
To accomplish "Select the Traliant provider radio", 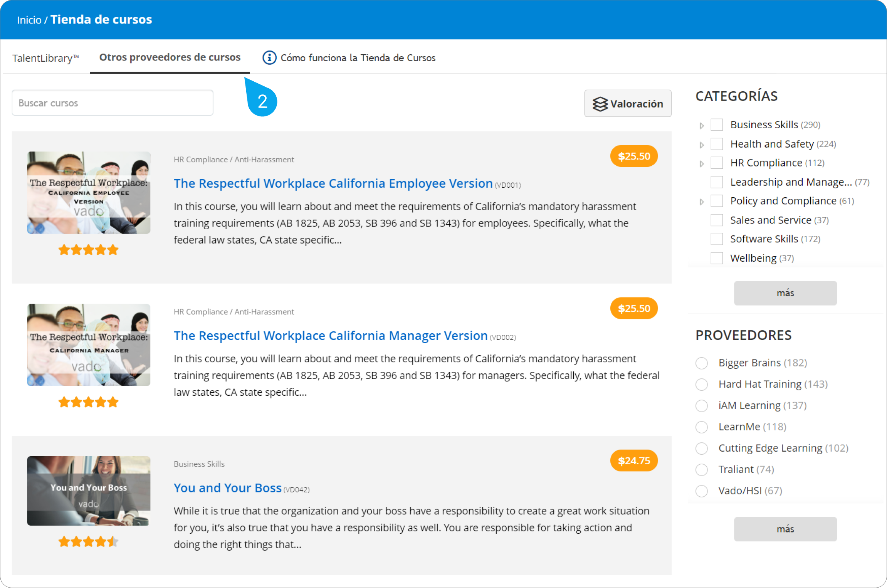I will (702, 470).
